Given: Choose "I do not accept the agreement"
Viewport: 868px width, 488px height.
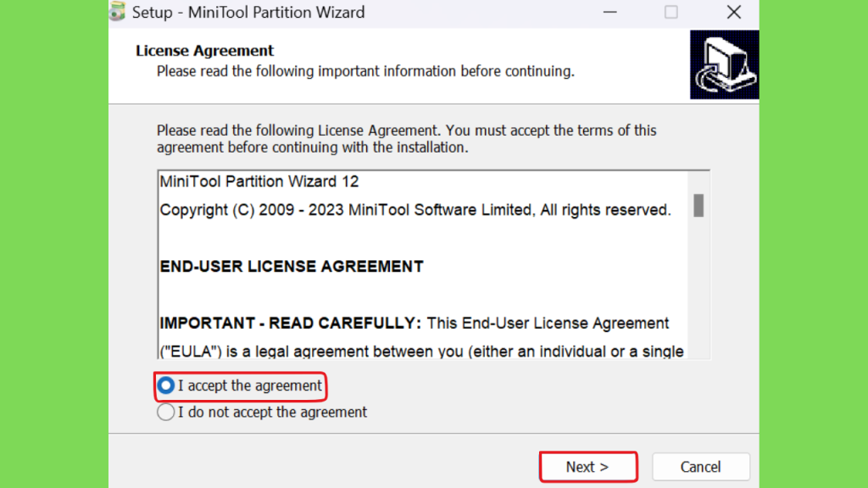Looking at the screenshot, I should coord(165,413).
